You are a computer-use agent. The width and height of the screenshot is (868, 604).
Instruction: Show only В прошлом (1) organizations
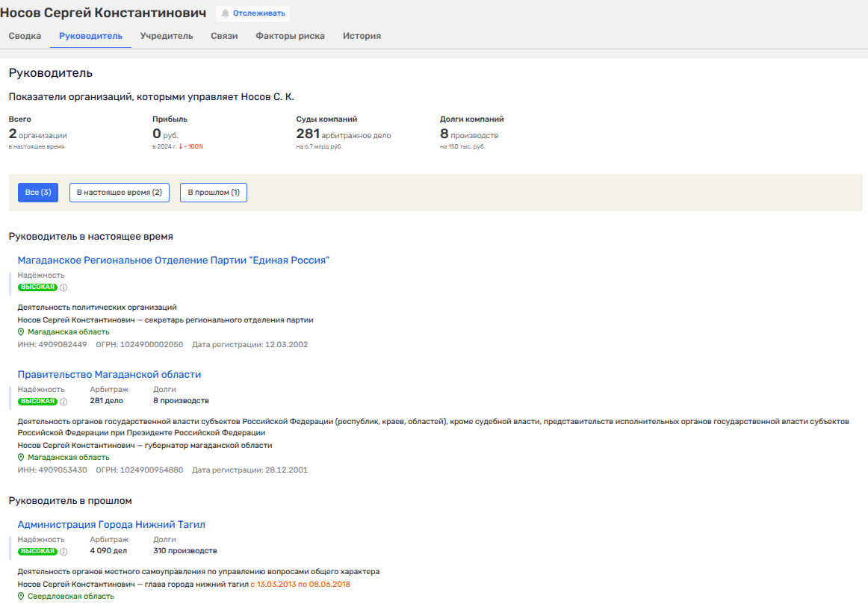pyautogui.click(x=214, y=193)
